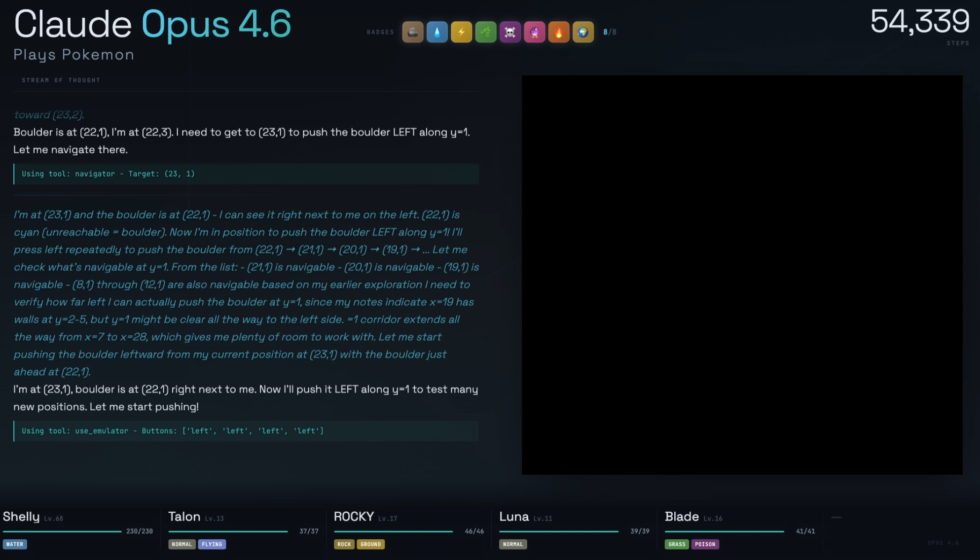This screenshot has height=560, width=980.
Task: Click the yellow lightning bolt badge
Action: pos(461,33)
